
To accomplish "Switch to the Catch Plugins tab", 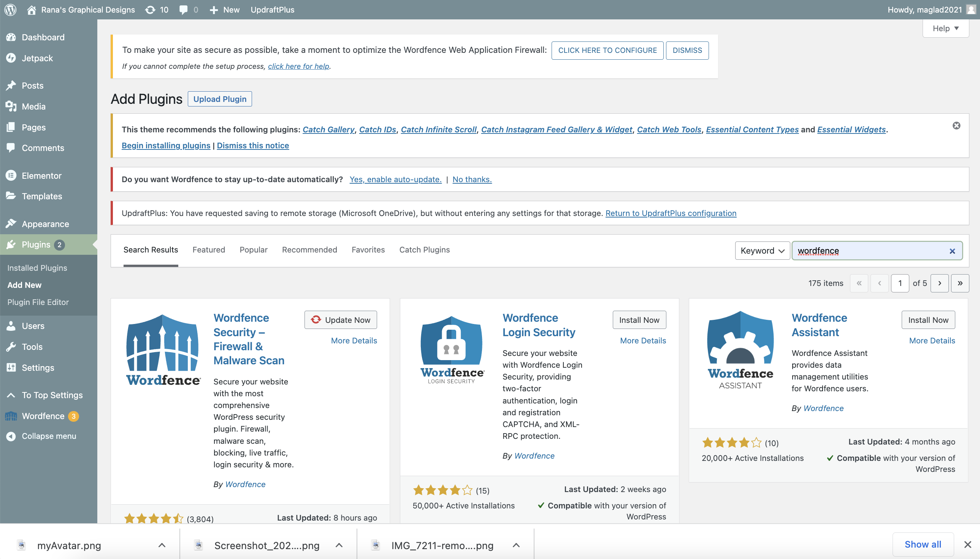I will (424, 250).
